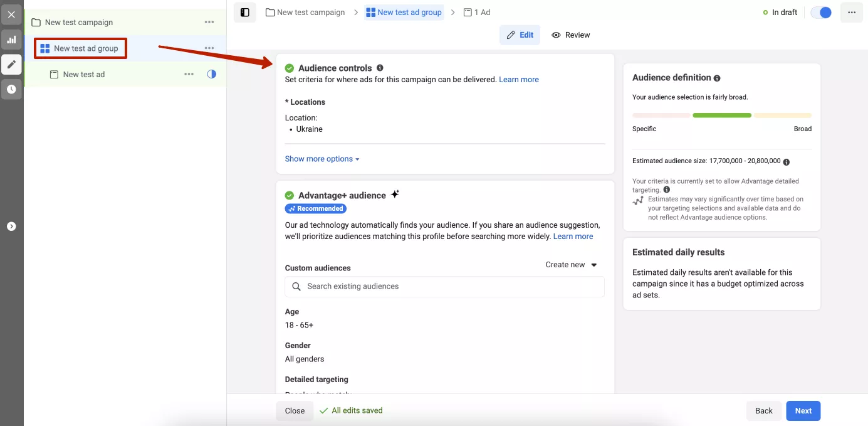This screenshot has height=426, width=868.
Task: Click the estimates trend line icon
Action: click(x=638, y=201)
